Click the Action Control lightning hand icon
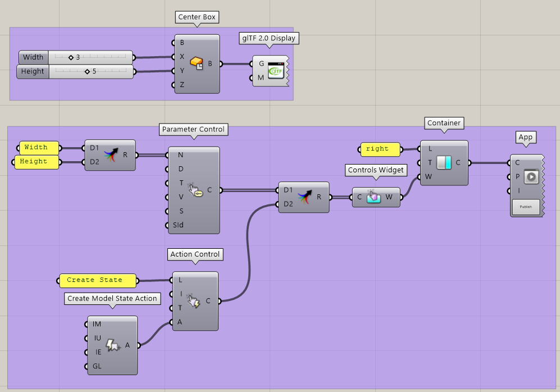560x392 pixels. coord(194,301)
